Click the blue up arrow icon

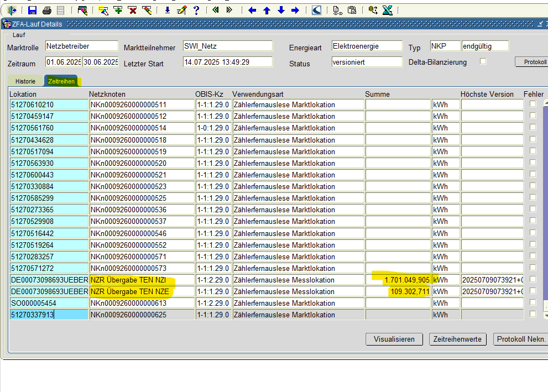point(267,10)
